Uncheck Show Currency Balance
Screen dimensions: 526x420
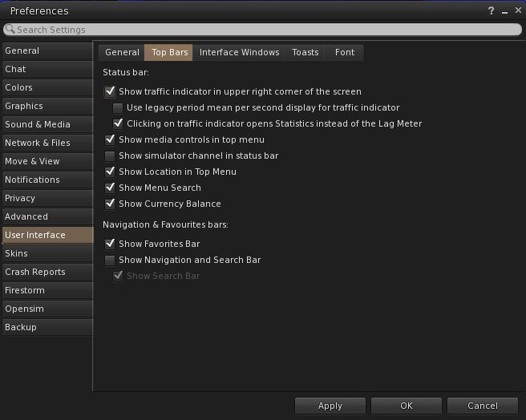(x=111, y=204)
